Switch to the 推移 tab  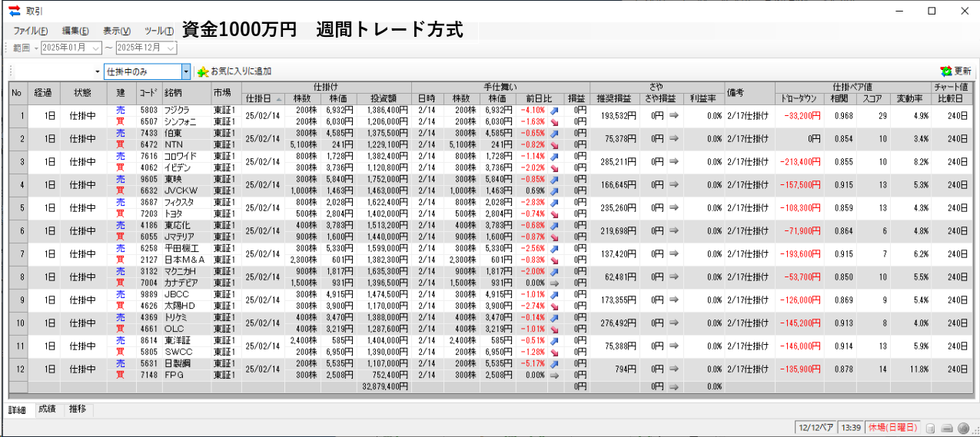coord(77,409)
